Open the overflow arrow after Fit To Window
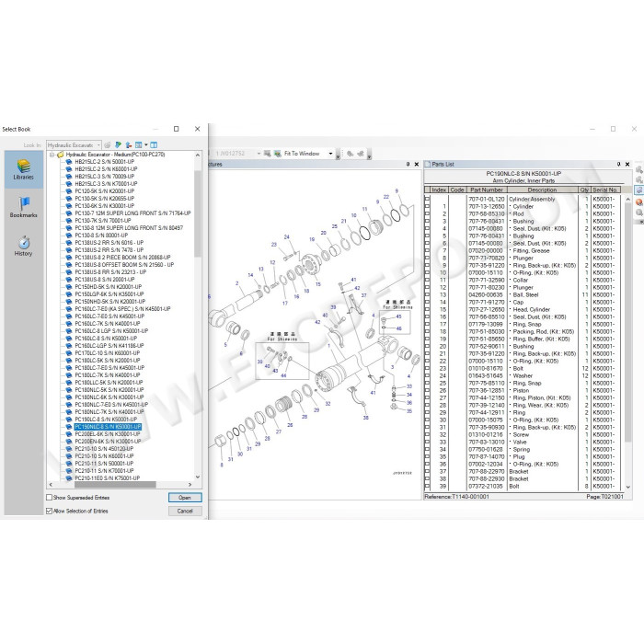Viewport: 644px width, 644px height. click(x=338, y=155)
